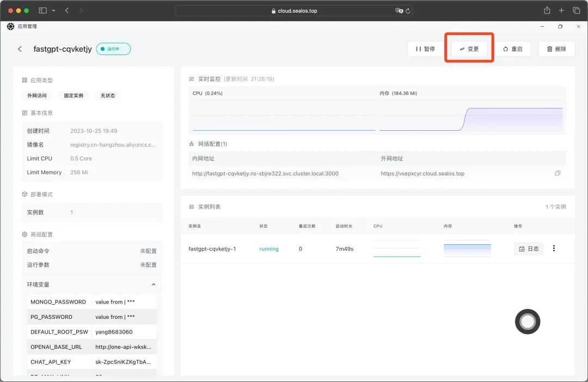Click the app title fastgpt-cqvketjy
Image resolution: width=588 pixels, height=382 pixels.
(x=63, y=49)
